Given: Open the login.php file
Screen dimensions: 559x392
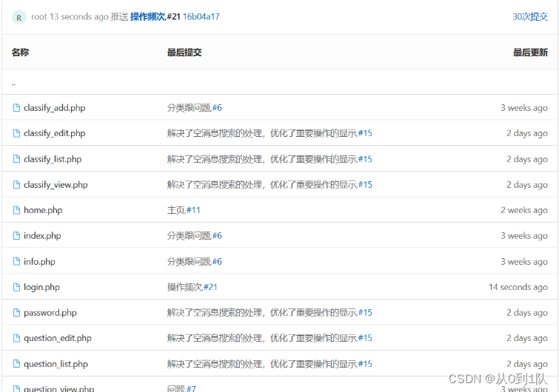Looking at the screenshot, I should click(x=41, y=287).
